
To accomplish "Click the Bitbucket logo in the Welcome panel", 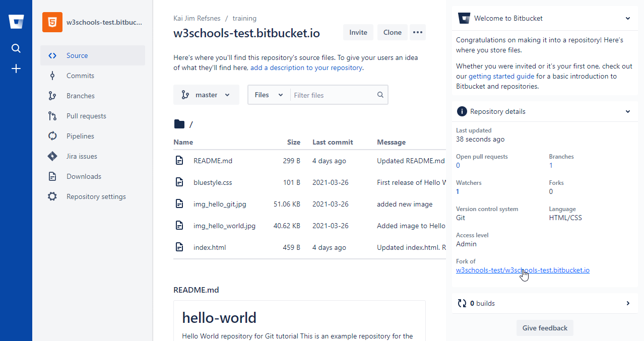I will [x=464, y=18].
